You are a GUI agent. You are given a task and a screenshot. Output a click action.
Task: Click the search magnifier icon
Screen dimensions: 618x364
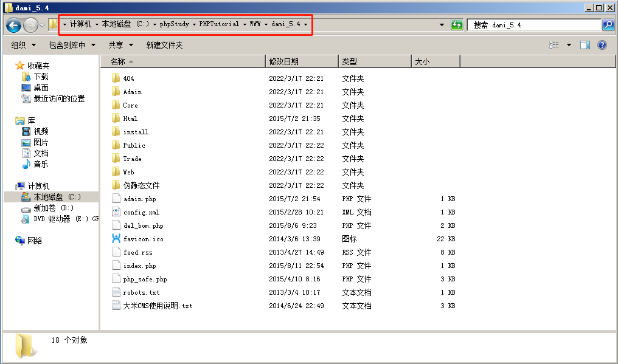[x=608, y=24]
